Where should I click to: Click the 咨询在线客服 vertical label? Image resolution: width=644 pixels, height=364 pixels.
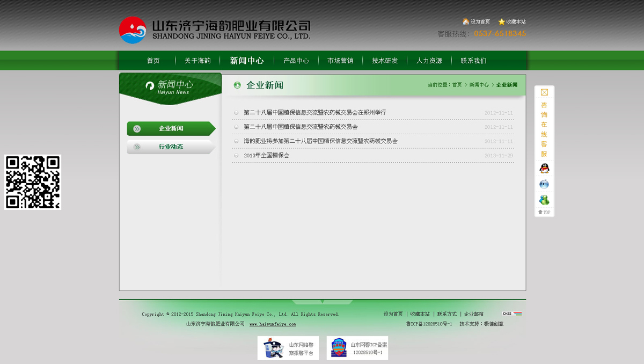[544, 129]
